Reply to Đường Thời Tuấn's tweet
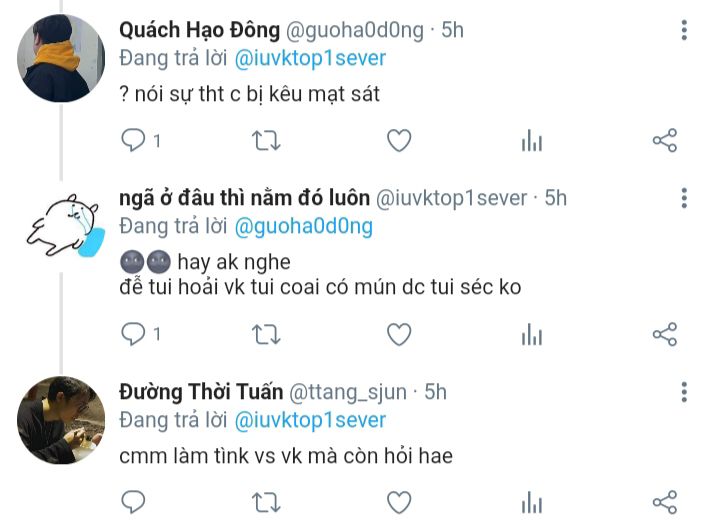This screenshot has width=719, height=528. [133, 502]
